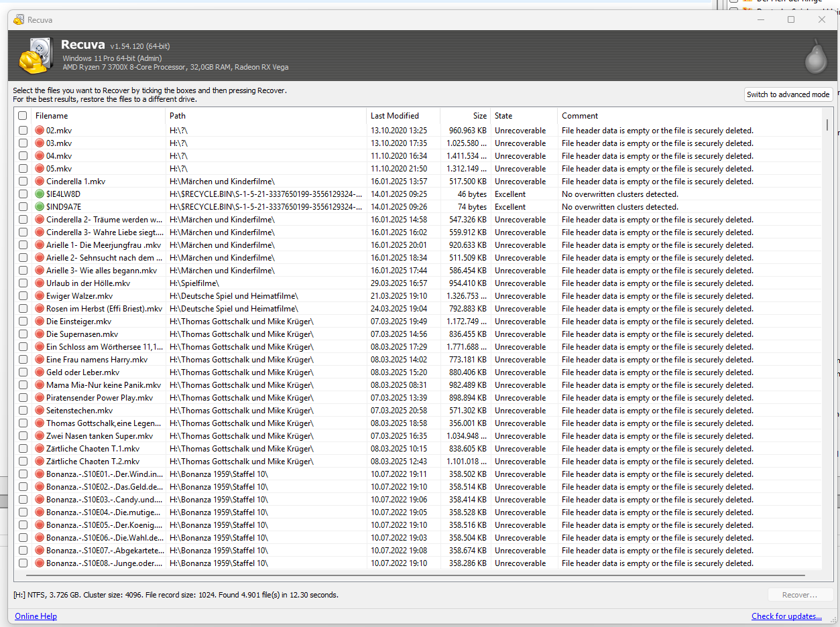Viewport: 840px width, 627px height.
Task: Open the Check for updates link
Action: [x=787, y=616]
